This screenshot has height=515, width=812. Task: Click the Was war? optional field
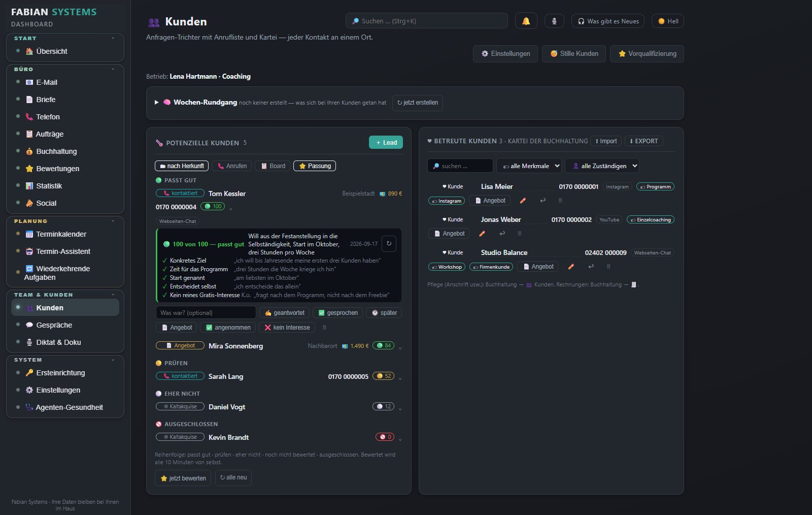[206, 313]
